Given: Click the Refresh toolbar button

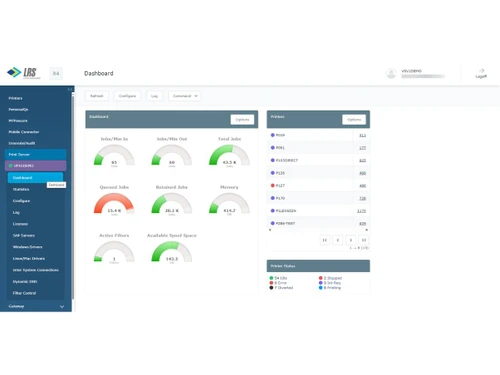Looking at the screenshot, I should (x=97, y=96).
